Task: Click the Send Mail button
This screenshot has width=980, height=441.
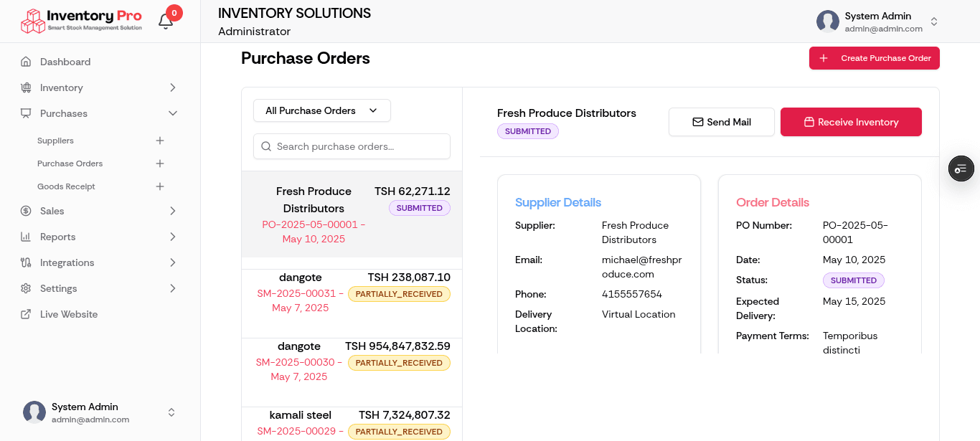Action: pos(721,122)
